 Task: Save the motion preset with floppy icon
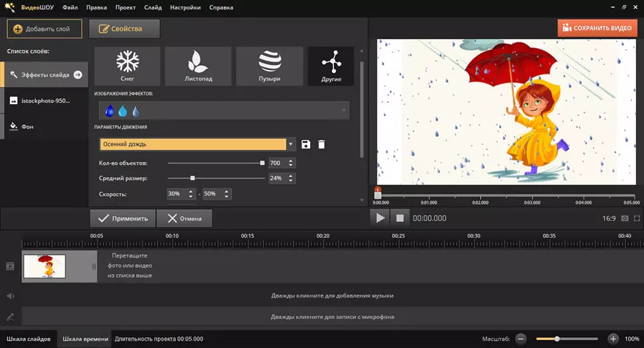[306, 144]
